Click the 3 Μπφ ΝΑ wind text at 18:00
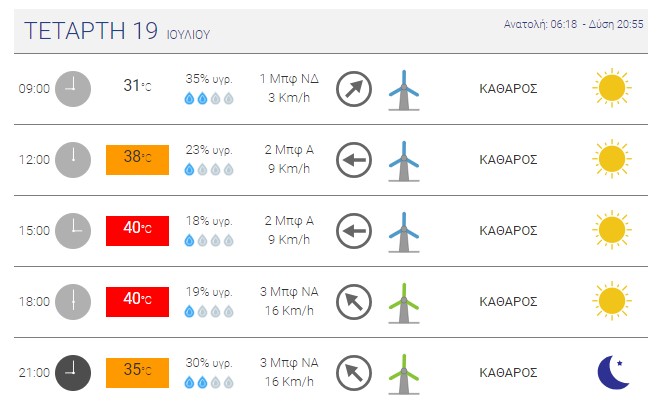This screenshot has height=408, width=661. pos(289,292)
